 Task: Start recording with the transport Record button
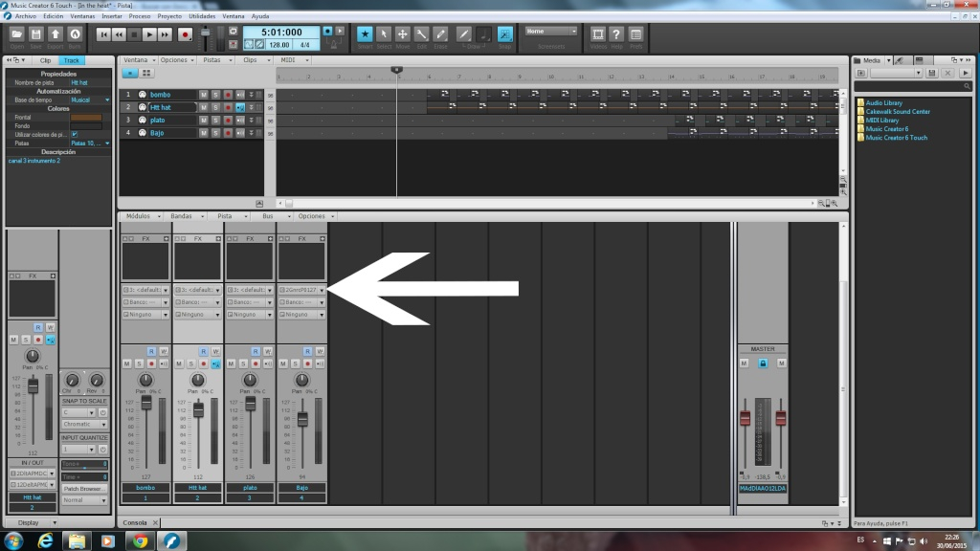(x=185, y=34)
